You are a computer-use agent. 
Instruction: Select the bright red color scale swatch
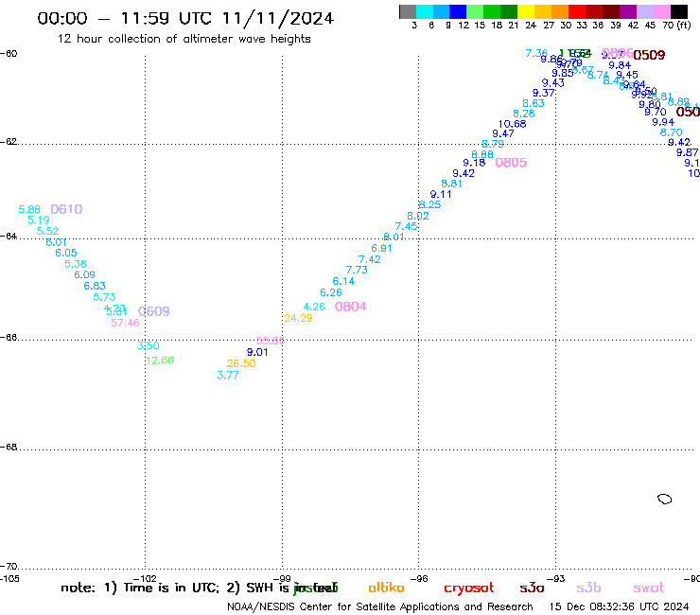(x=577, y=11)
